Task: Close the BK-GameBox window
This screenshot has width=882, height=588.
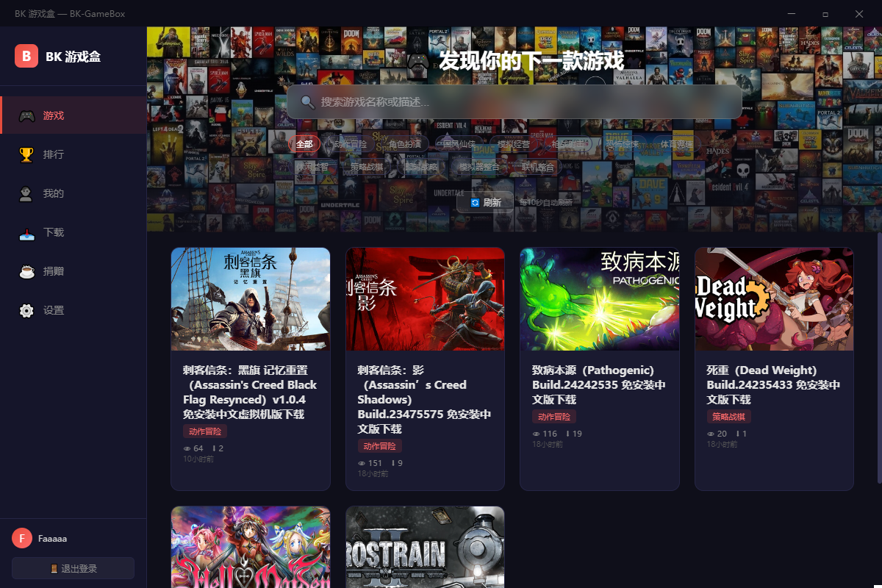Action: (859, 13)
